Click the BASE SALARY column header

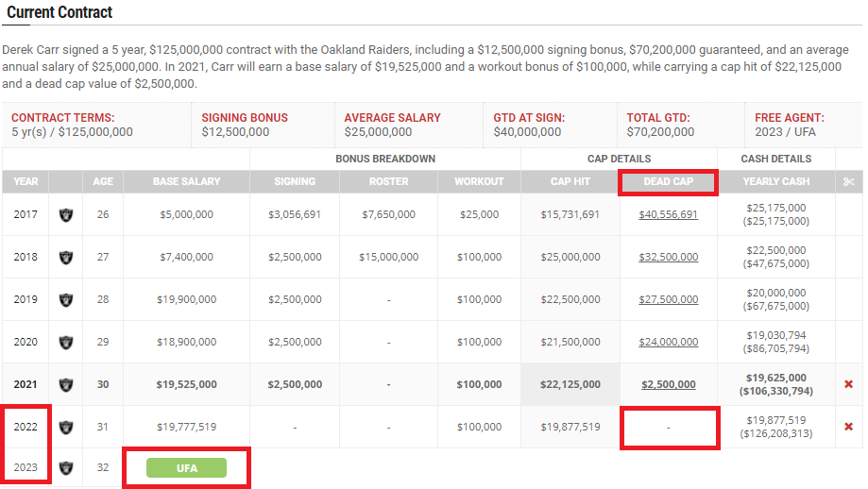click(x=187, y=181)
